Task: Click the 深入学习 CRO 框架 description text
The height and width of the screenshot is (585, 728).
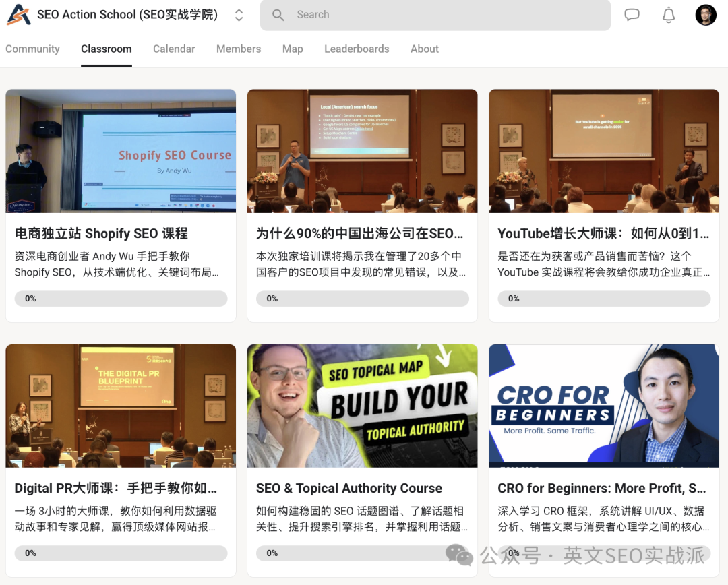Action: (603, 519)
